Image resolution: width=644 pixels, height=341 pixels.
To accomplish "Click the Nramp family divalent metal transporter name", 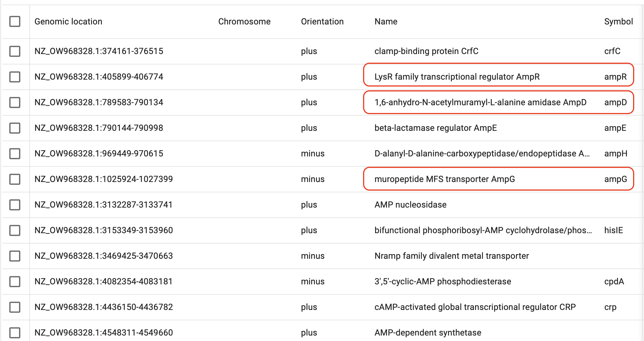I will tap(451, 256).
